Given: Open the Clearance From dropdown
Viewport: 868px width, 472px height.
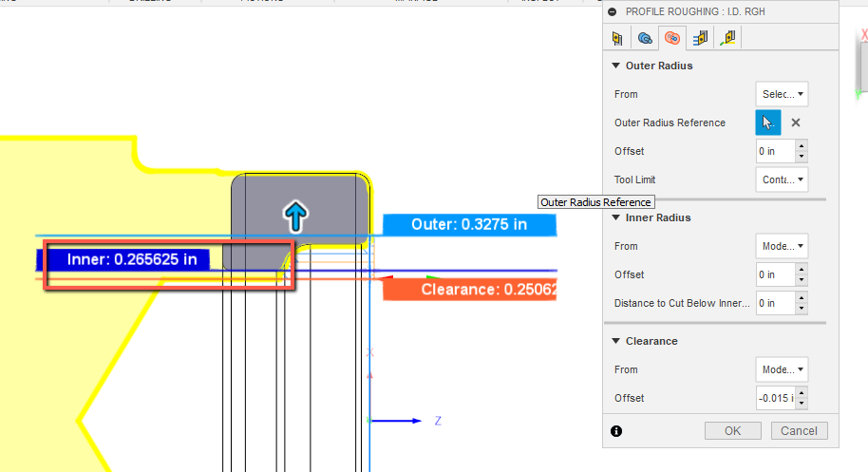Looking at the screenshot, I should click(x=782, y=369).
